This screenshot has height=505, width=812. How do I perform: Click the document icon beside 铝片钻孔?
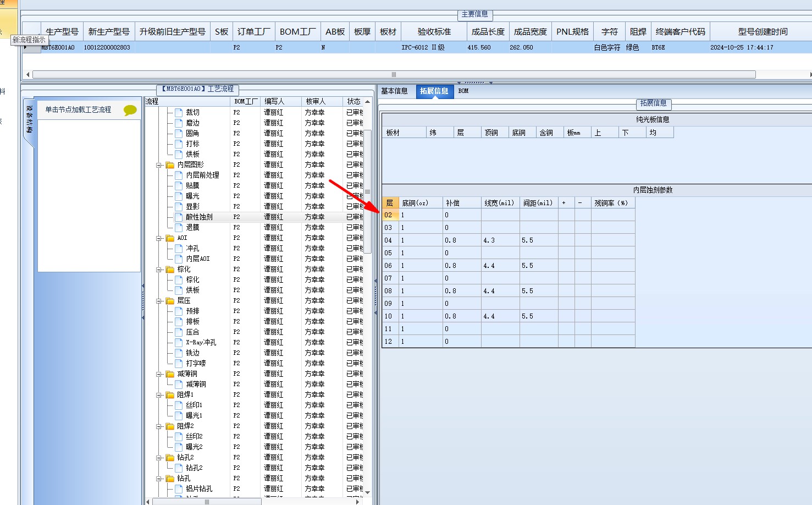[179, 488]
